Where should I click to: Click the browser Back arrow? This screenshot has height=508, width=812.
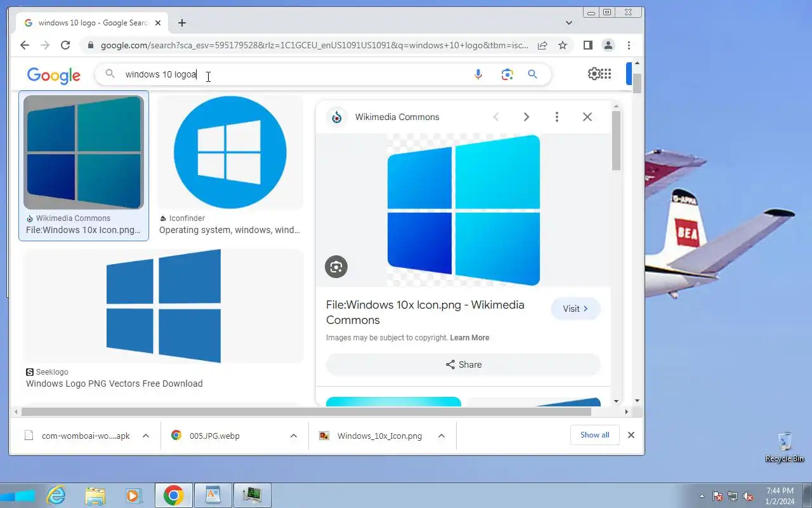(25, 45)
